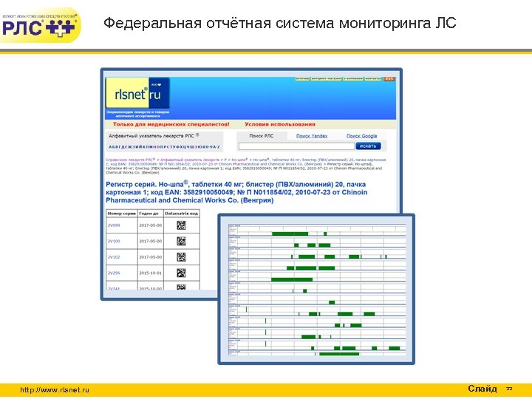Switch to 'Поиск Yandex' search tab
The height and width of the screenshot is (399, 532).
[x=312, y=136]
